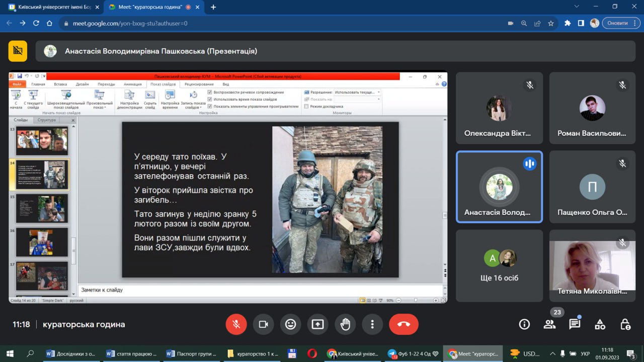
Task: Toggle the camera button in Meet
Action: [x=263, y=324]
